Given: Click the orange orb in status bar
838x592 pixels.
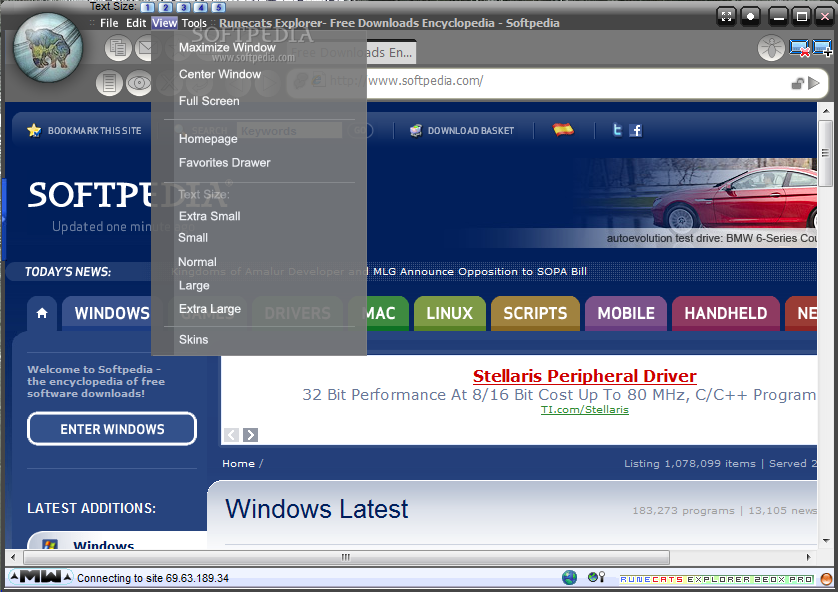Looking at the screenshot, I should pos(826,579).
